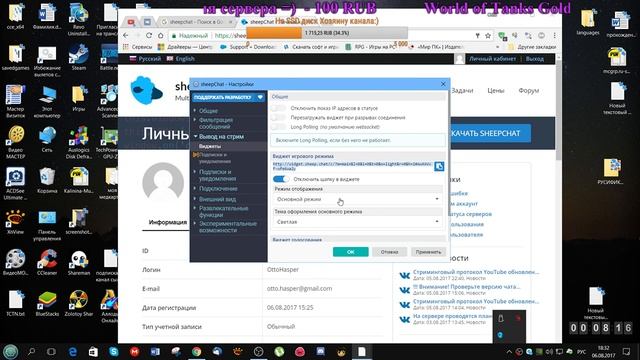Open Chrome from the taskbar

click(196, 351)
